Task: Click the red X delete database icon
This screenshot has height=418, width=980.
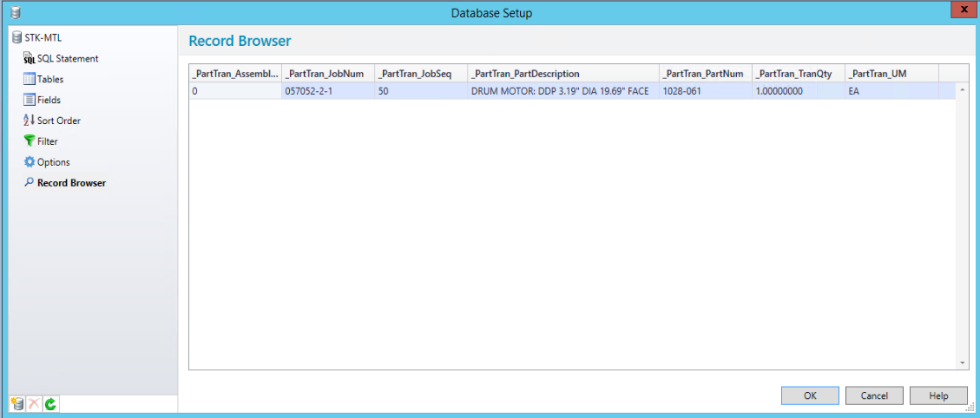Action: pyautogui.click(x=35, y=404)
